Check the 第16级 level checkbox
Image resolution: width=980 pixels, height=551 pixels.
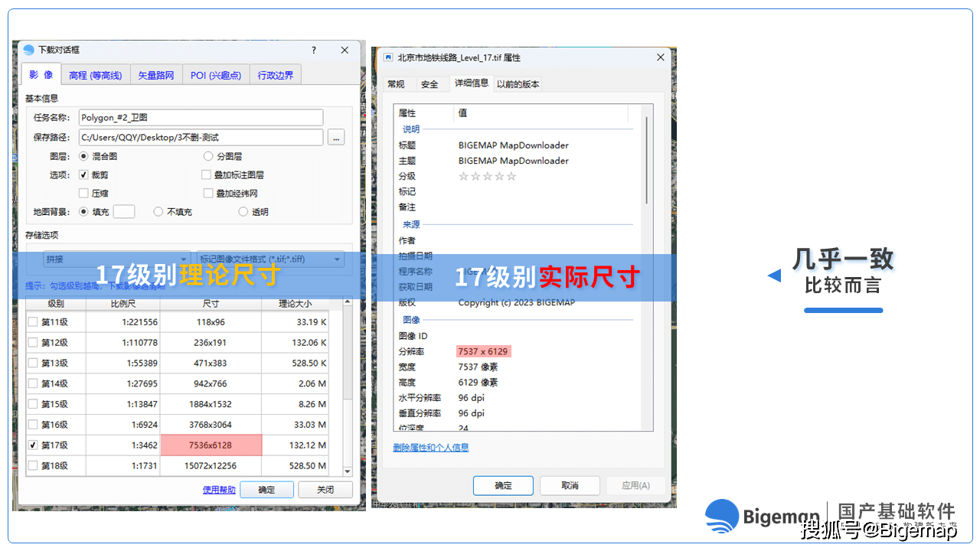(x=33, y=424)
